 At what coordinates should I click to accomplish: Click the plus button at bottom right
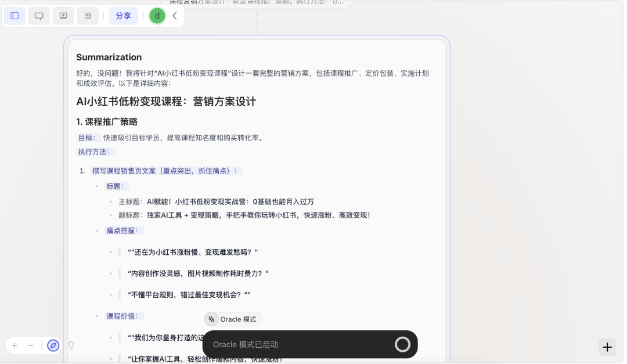(x=607, y=347)
